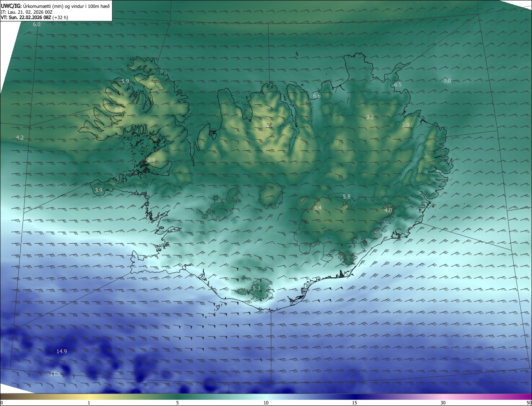Click the 4.0 value label
Screen dimensions: 532x406
click(x=388, y=210)
